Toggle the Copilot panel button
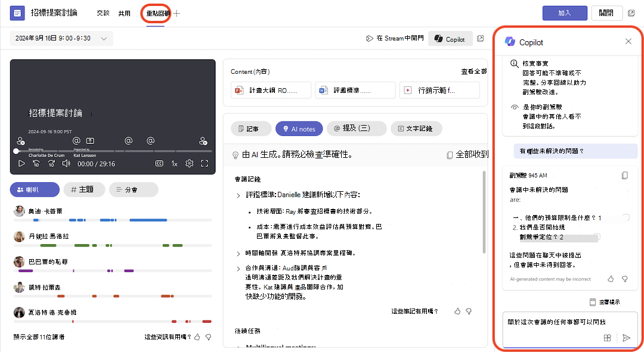The image size is (644, 352). tap(450, 39)
